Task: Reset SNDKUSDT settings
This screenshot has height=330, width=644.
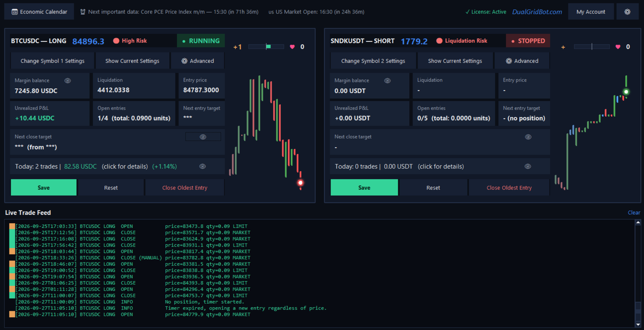Action: coord(433,188)
